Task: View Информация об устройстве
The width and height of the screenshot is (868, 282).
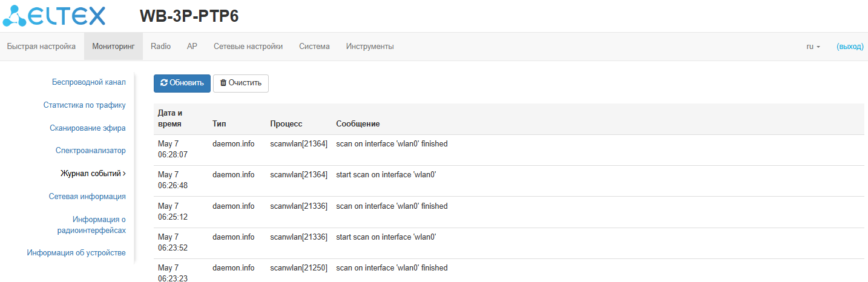Action: (76, 253)
